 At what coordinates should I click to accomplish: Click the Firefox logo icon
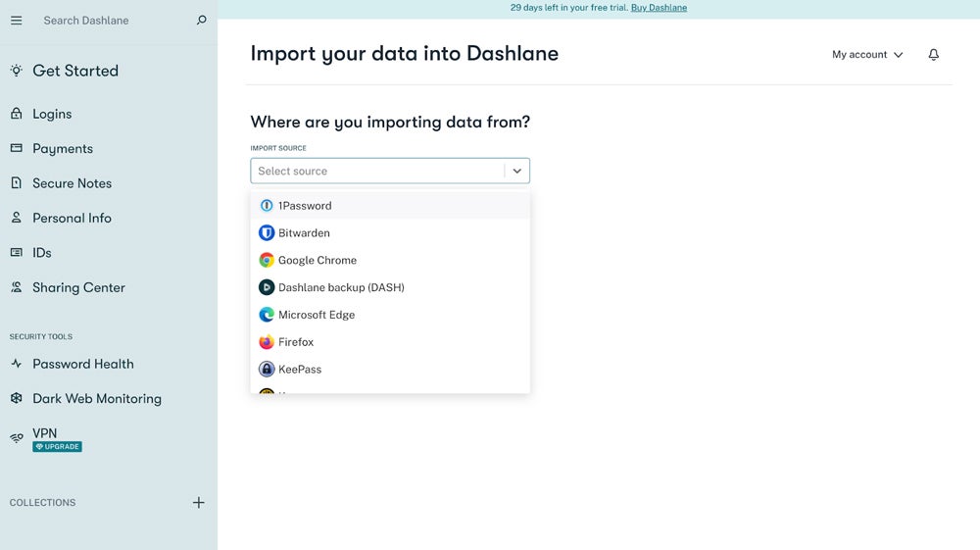coord(267,342)
